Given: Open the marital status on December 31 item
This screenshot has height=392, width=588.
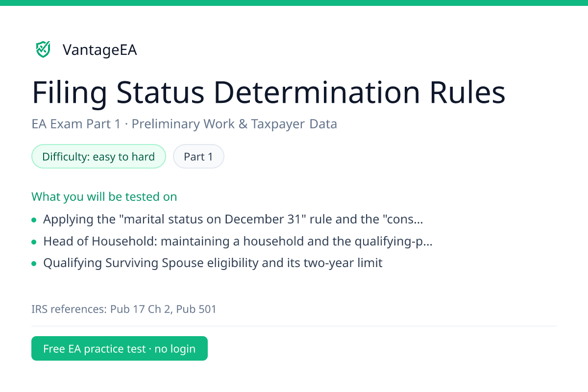Looking at the screenshot, I should [x=233, y=219].
